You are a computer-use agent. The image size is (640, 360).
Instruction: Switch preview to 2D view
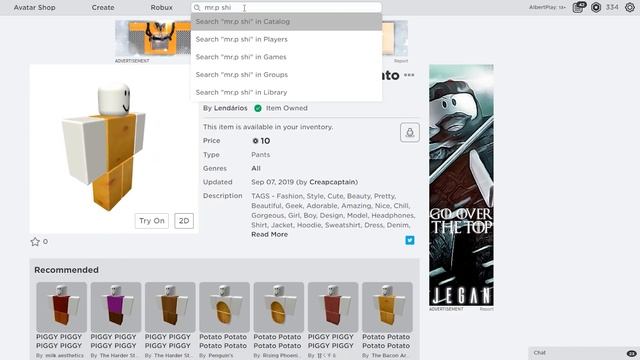pyautogui.click(x=184, y=221)
